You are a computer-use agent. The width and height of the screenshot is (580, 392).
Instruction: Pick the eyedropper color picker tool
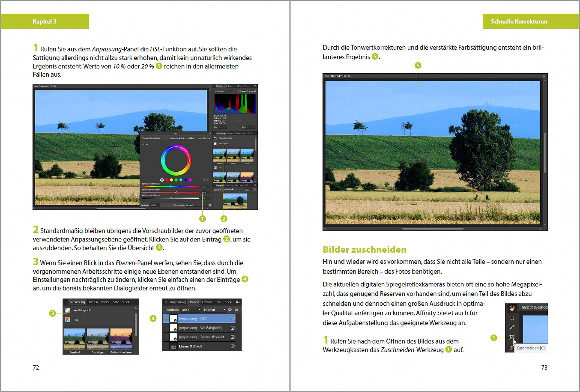[512, 327]
